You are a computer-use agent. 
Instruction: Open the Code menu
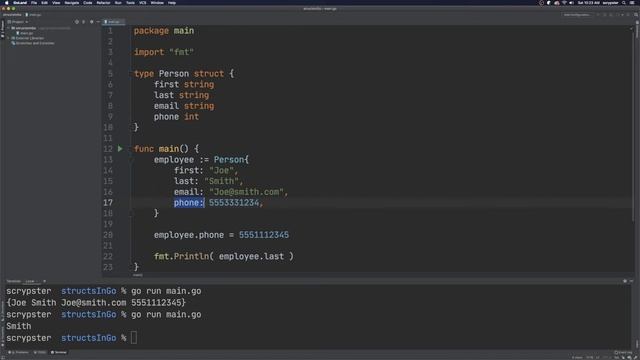88,2
